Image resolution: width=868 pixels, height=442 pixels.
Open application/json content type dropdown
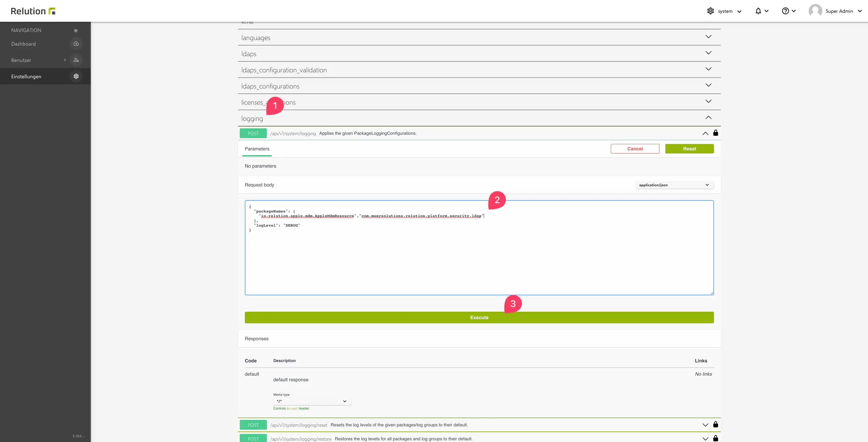coord(674,185)
